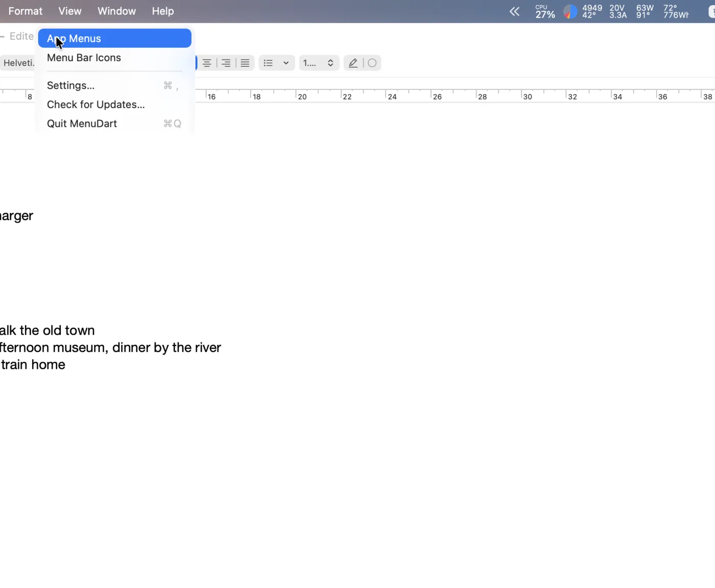Viewport: 715px width, 588px height.
Task: Open the Helvetica font family popup
Action: 18,63
